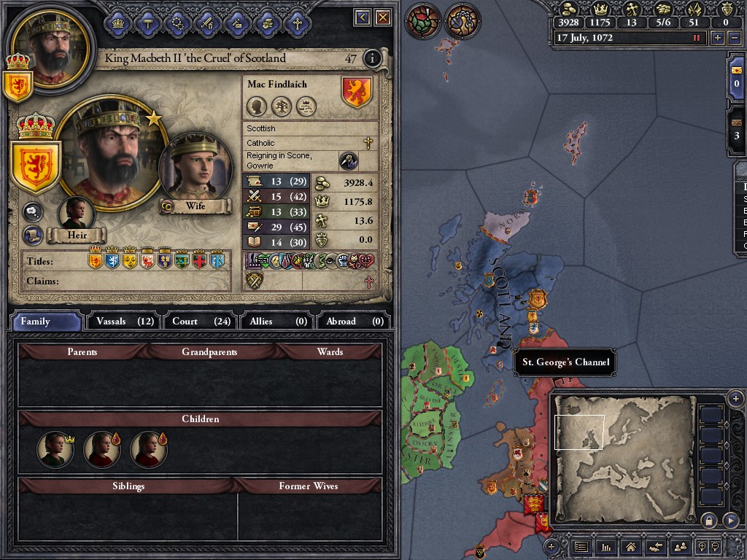747x560 pixels.
Task: Click the house home button on bottom bar
Action: point(631,547)
